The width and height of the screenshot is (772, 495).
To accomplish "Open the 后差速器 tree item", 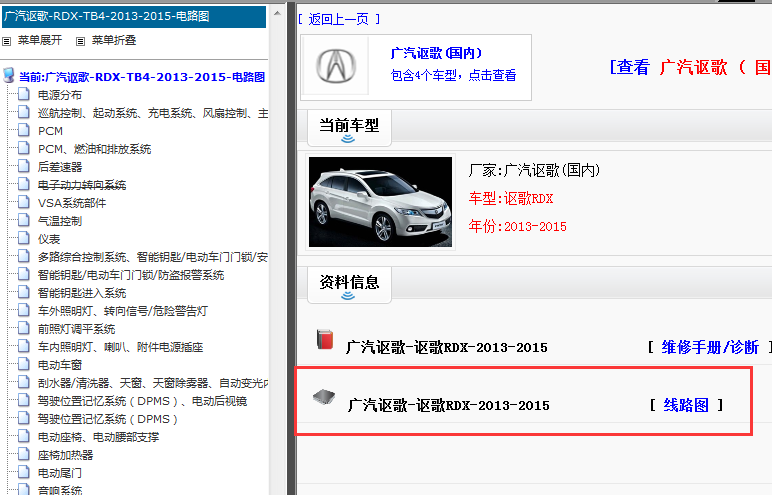I will (60, 167).
